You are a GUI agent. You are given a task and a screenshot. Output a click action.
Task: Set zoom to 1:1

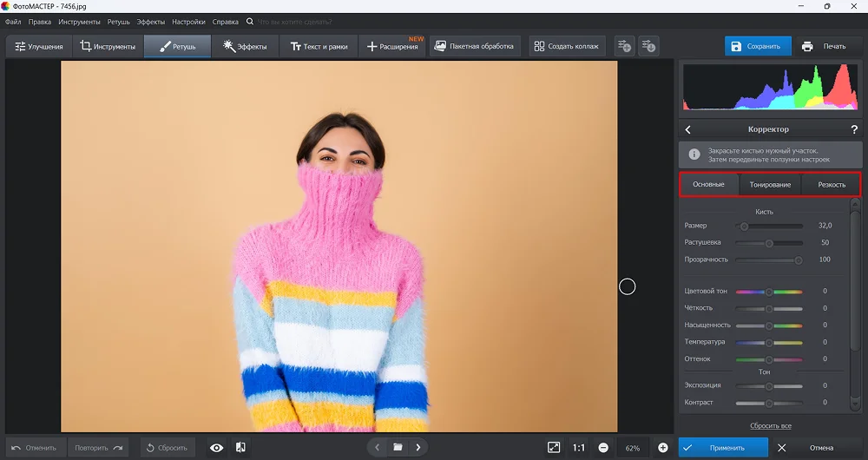click(x=578, y=448)
